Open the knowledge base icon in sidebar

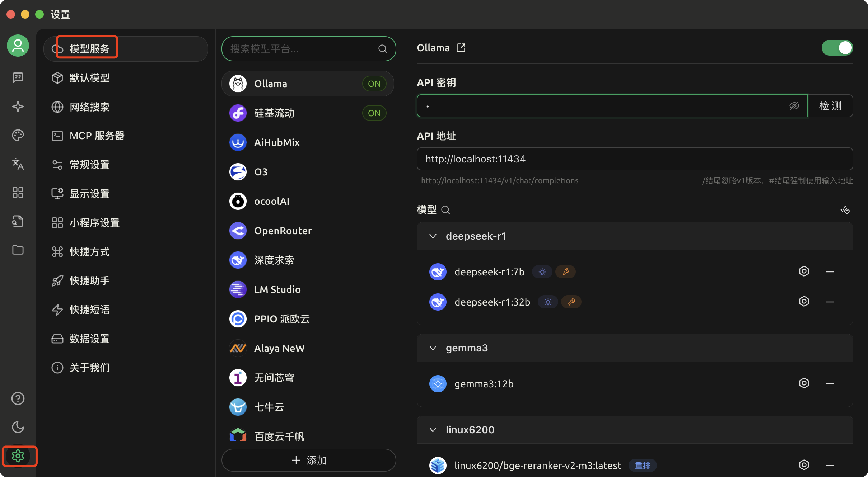[x=18, y=221]
